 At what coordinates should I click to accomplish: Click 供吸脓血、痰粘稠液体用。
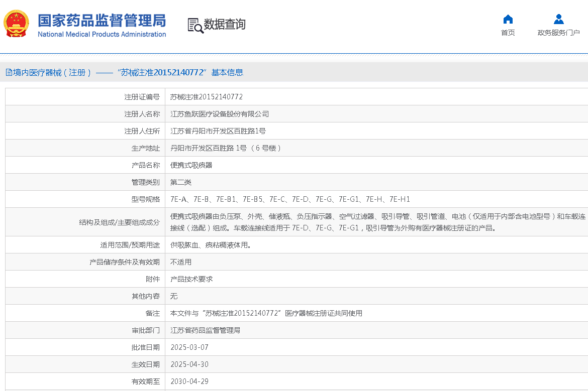pos(211,245)
